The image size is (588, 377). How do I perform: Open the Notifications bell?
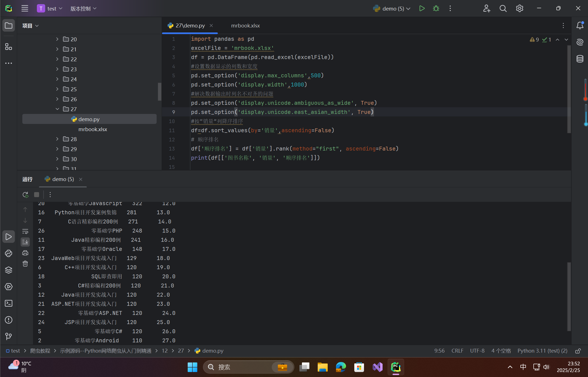pos(580,26)
